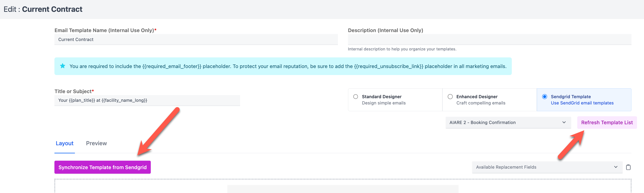Click the 'Craft compelling emails' caption
The width and height of the screenshot is (644, 193).
tap(480, 103)
